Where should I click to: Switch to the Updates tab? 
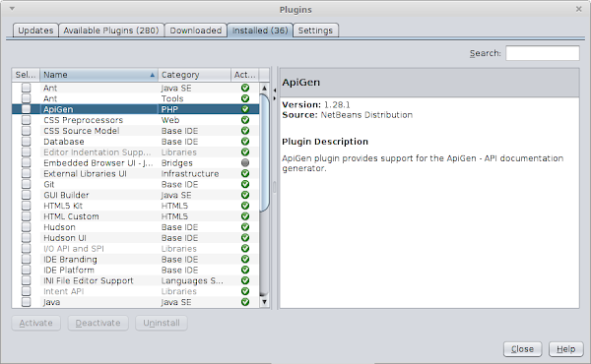point(35,30)
